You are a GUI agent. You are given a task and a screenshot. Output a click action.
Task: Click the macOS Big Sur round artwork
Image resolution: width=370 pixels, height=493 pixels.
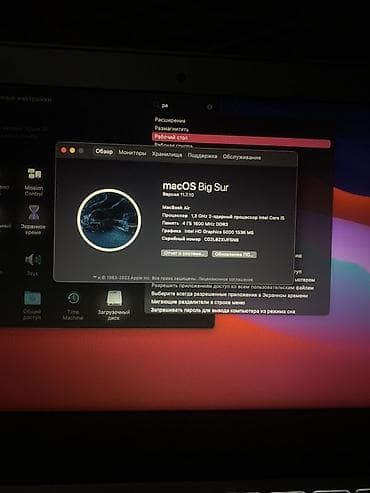(109, 220)
